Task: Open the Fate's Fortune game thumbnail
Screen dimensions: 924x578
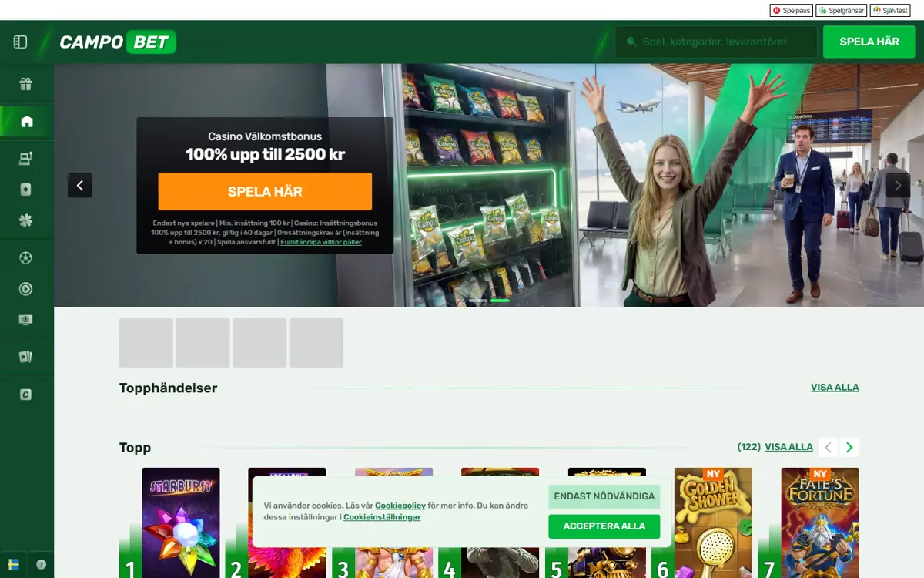Action: tap(820, 523)
